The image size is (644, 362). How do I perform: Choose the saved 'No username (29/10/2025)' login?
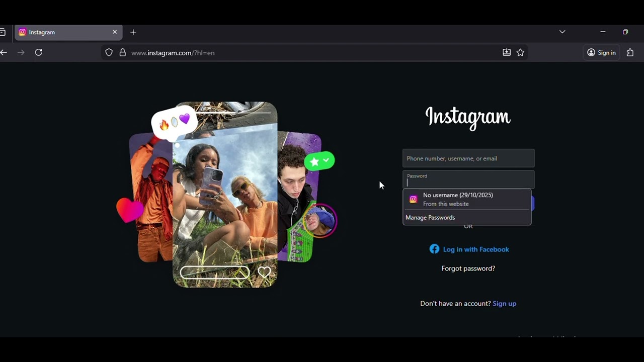467,199
